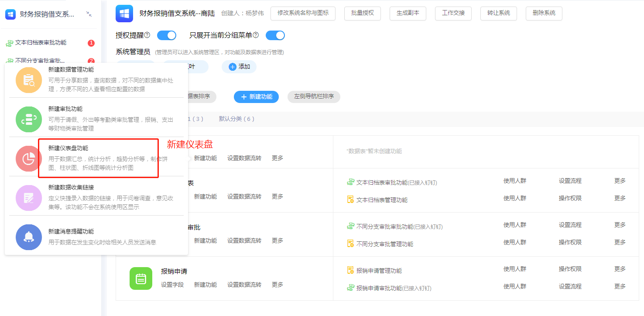This screenshot has width=644, height=316.
Task: Open 报销申请管理功能 link
Action: 379,271
